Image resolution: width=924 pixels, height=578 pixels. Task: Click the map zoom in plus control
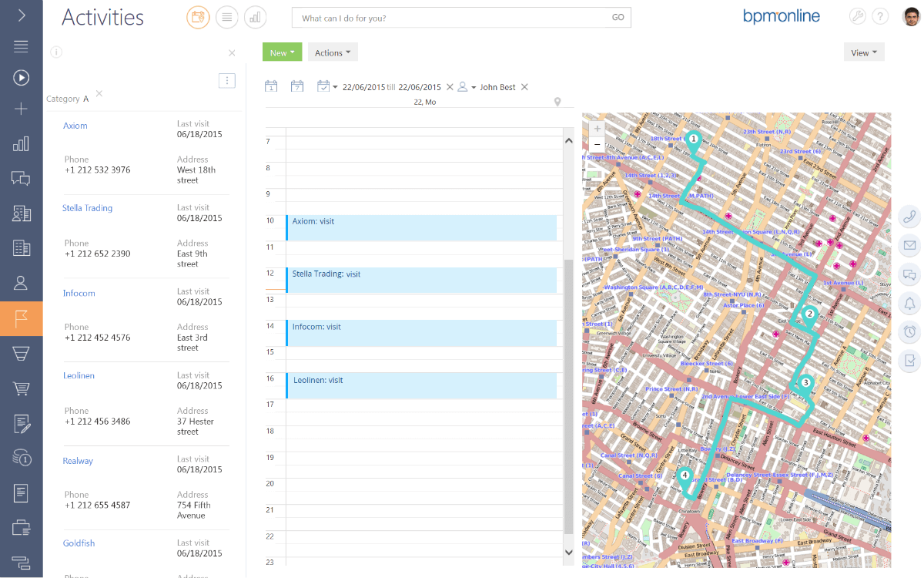[598, 129]
